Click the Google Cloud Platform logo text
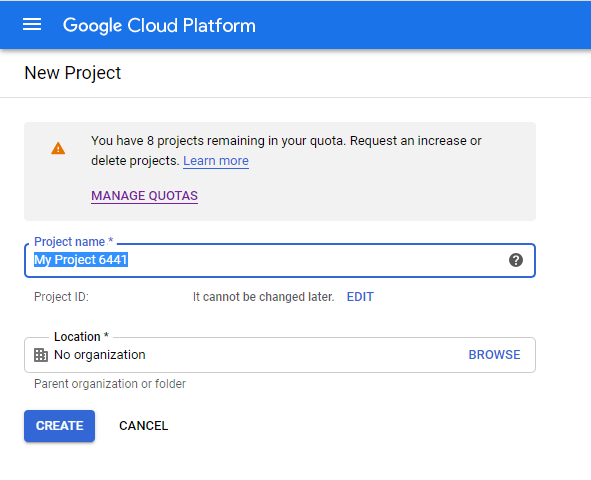591x480 pixels. point(159,25)
